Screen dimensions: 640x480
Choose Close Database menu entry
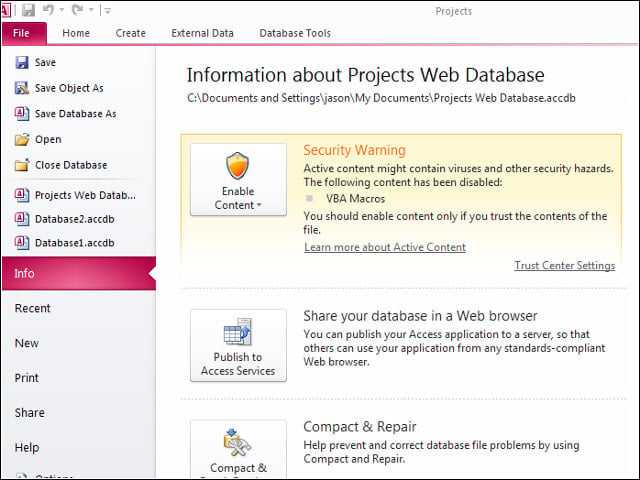click(x=71, y=165)
